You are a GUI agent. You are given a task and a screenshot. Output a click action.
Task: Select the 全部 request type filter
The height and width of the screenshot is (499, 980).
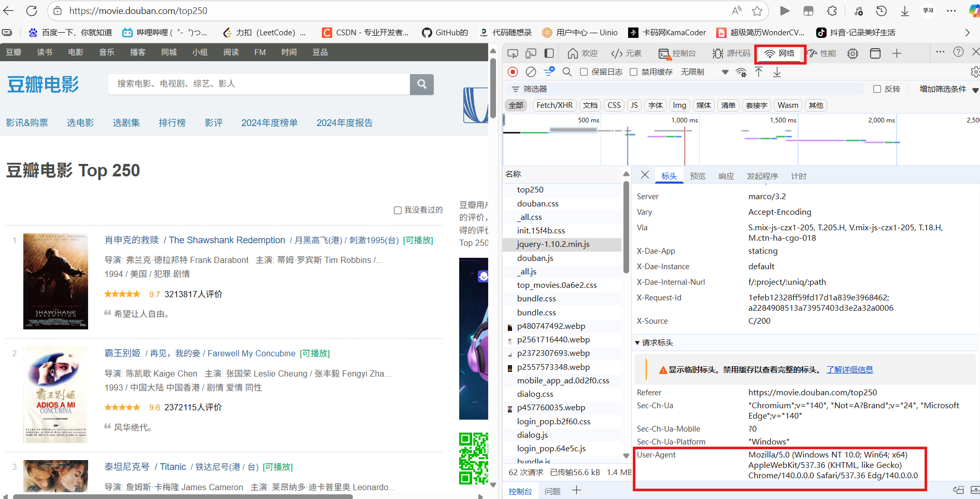click(516, 105)
